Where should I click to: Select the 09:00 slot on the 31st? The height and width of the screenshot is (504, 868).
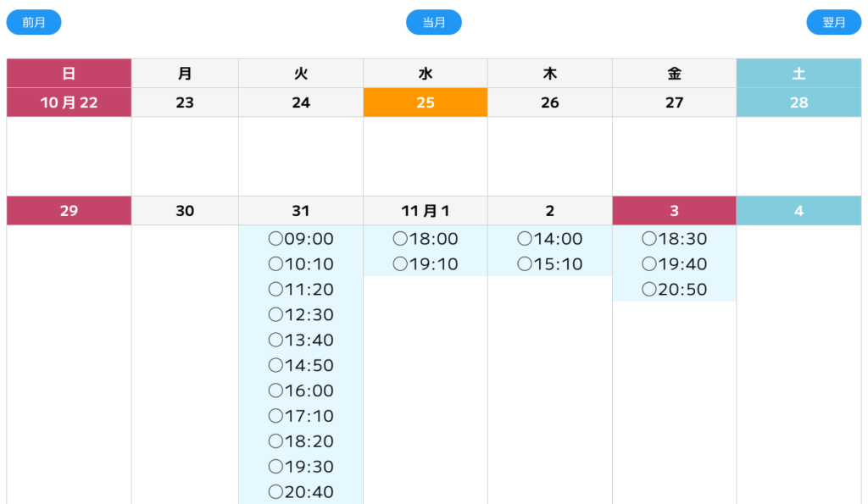coord(301,239)
